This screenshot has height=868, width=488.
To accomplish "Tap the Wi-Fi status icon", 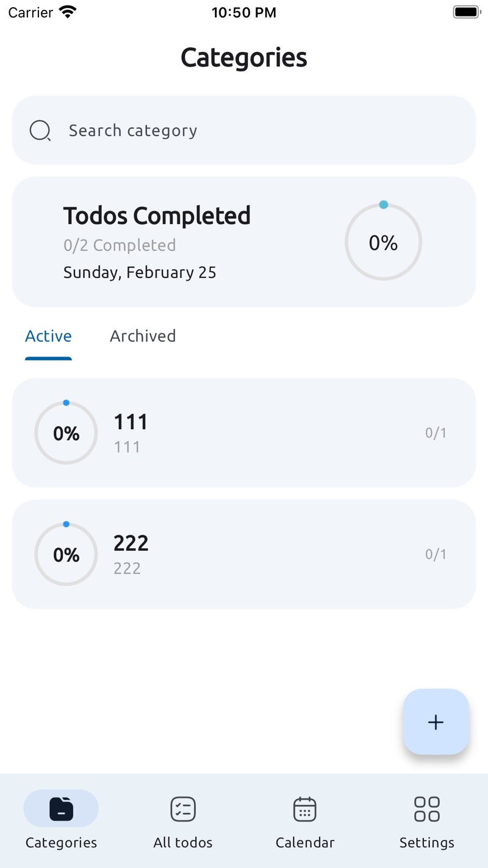I will click(x=68, y=12).
